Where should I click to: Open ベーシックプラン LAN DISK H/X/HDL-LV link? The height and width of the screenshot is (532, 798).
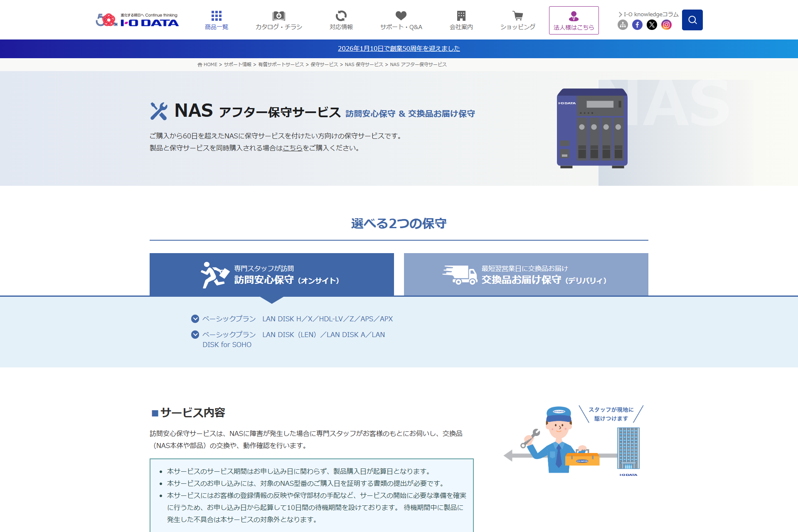(298, 319)
